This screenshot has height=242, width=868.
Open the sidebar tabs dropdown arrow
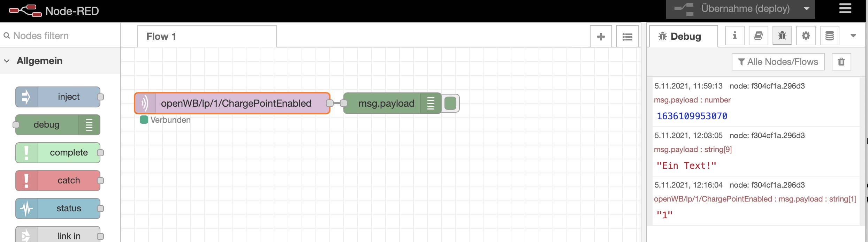[x=853, y=36]
